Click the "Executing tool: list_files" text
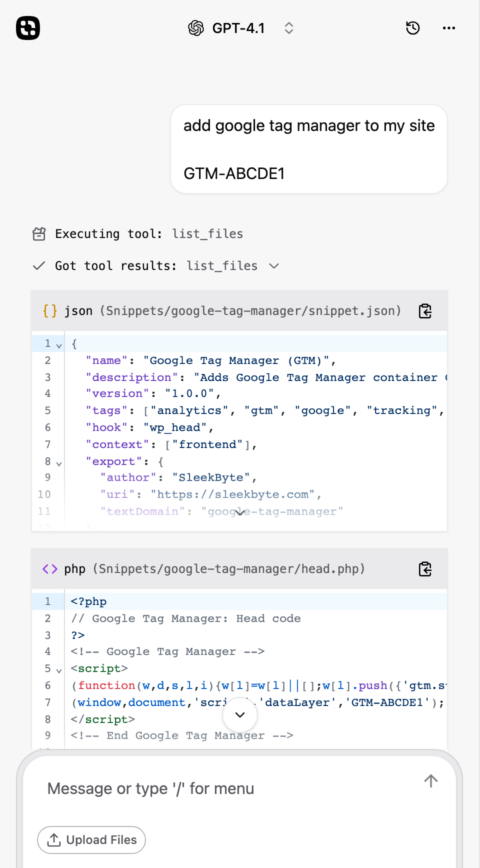480x868 pixels. 149,234
